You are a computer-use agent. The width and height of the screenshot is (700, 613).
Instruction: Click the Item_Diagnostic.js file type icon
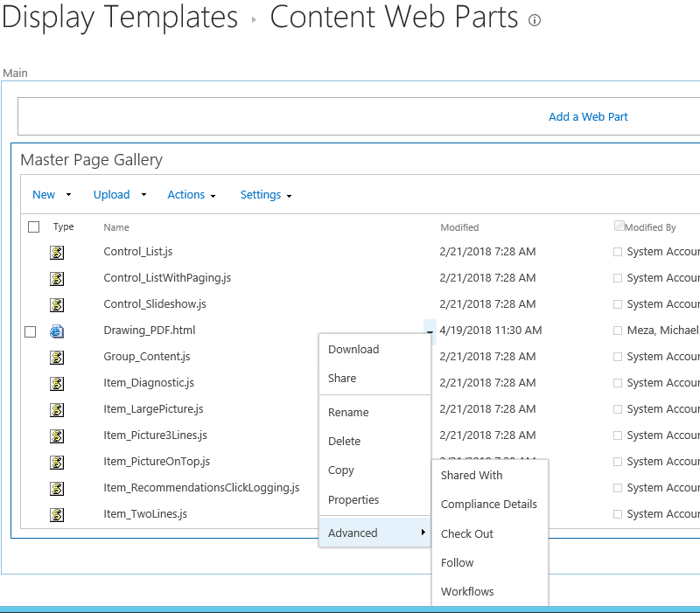(57, 383)
